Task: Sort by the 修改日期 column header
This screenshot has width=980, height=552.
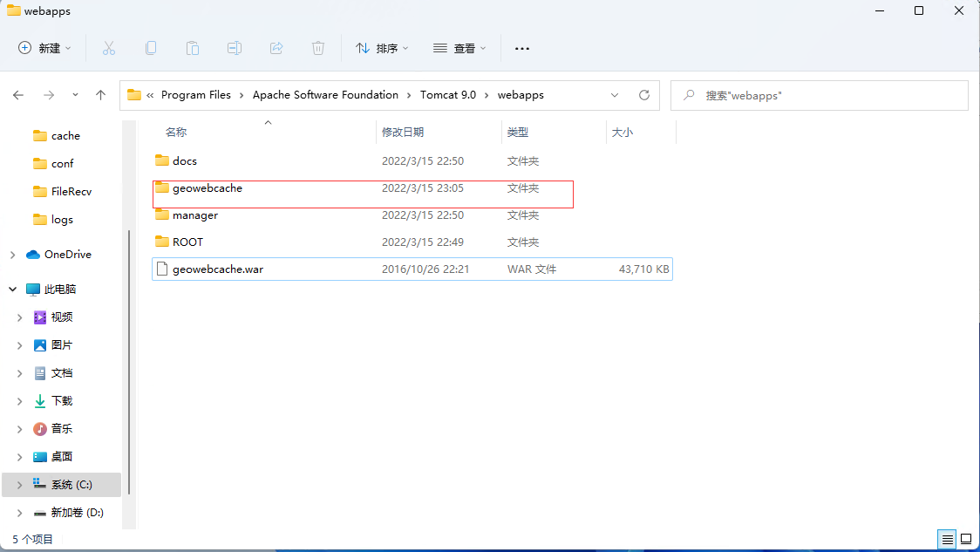Action: pos(403,133)
